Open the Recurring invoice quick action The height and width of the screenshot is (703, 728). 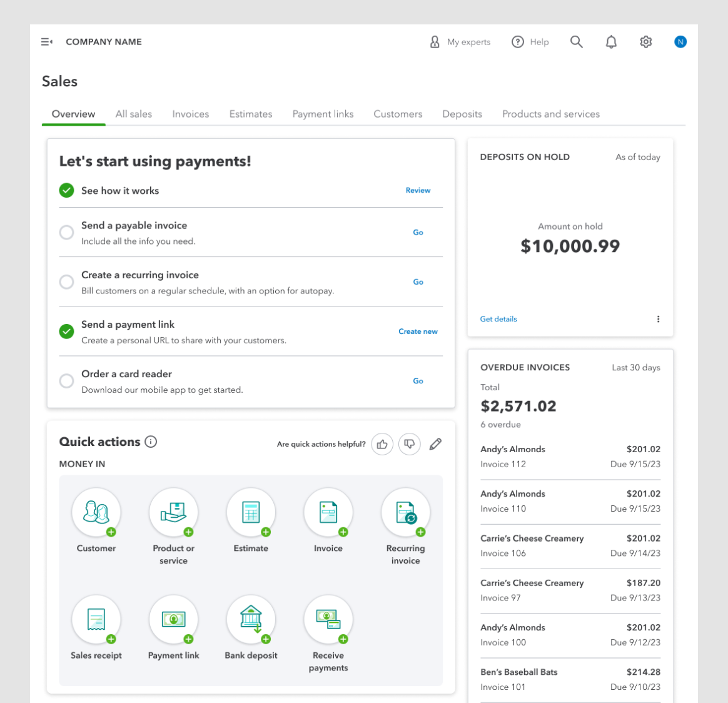tap(405, 511)
